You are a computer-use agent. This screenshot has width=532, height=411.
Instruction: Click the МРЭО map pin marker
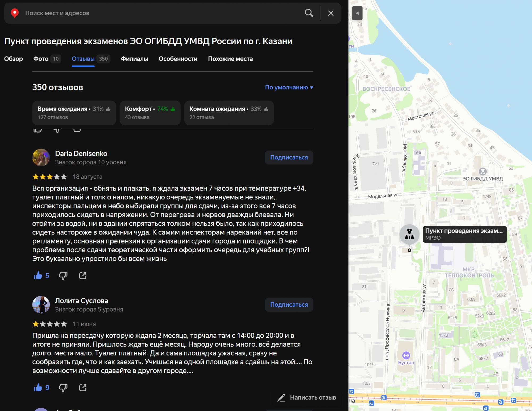click(409, 234)
